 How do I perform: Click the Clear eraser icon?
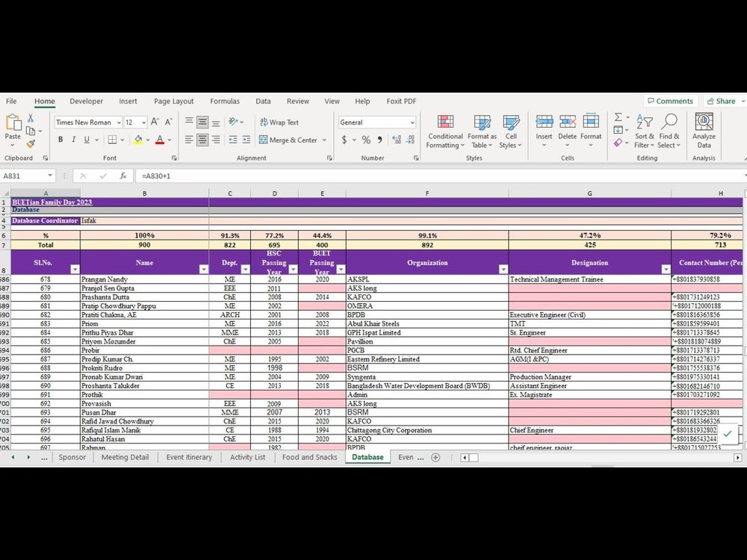(618, 143)
